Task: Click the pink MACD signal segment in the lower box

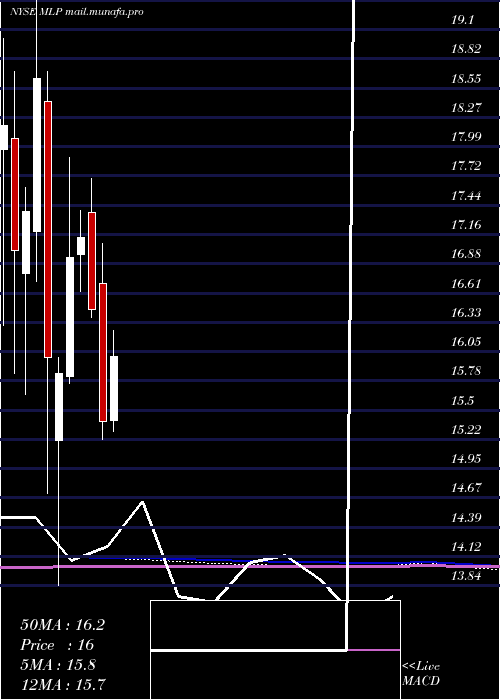Action: click(x=374, y=650)
